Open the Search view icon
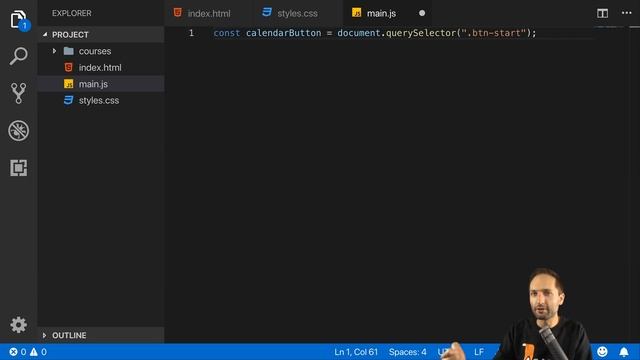This screenshot has width=640, height=360. [x=18, y=56]
